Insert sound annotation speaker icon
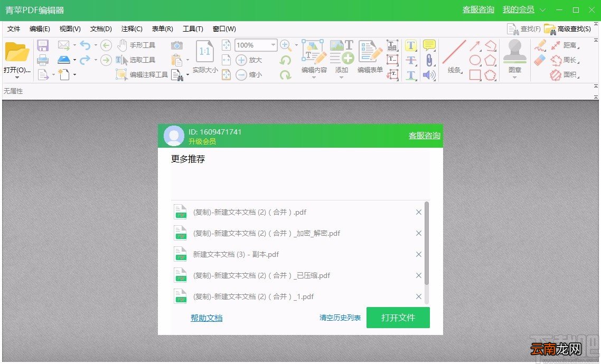601x364 pixels. pos(429,75)
